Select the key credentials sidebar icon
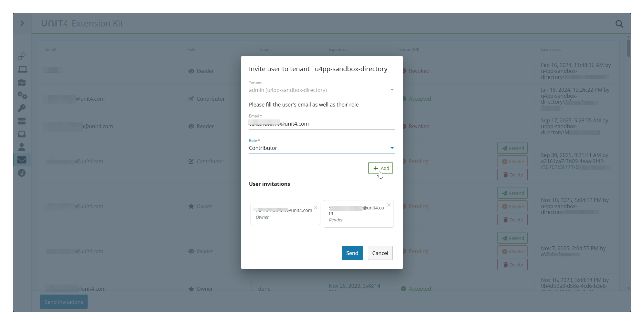Image resolution: width=644 pixels, height=325 pixels. click(22, 108)
